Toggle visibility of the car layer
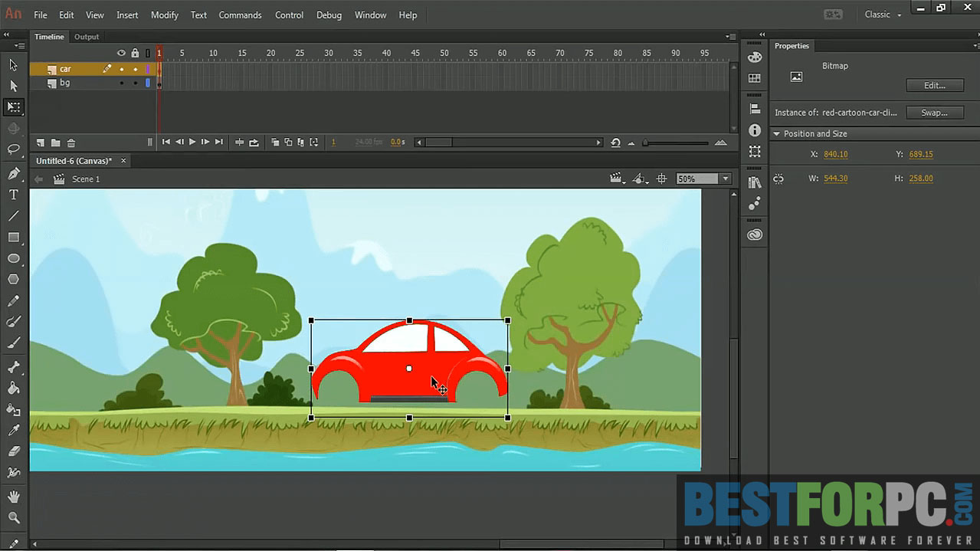This screenshot has height=551, width=980. 121,69
